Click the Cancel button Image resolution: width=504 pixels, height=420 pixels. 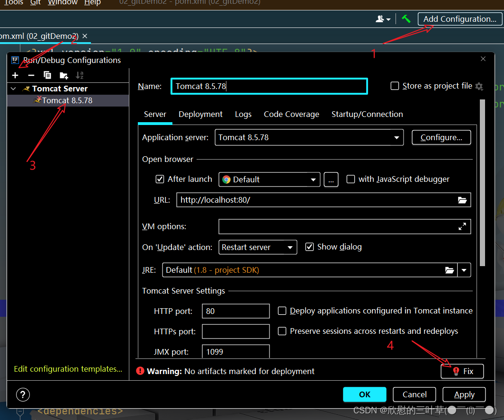pos(414,394)
